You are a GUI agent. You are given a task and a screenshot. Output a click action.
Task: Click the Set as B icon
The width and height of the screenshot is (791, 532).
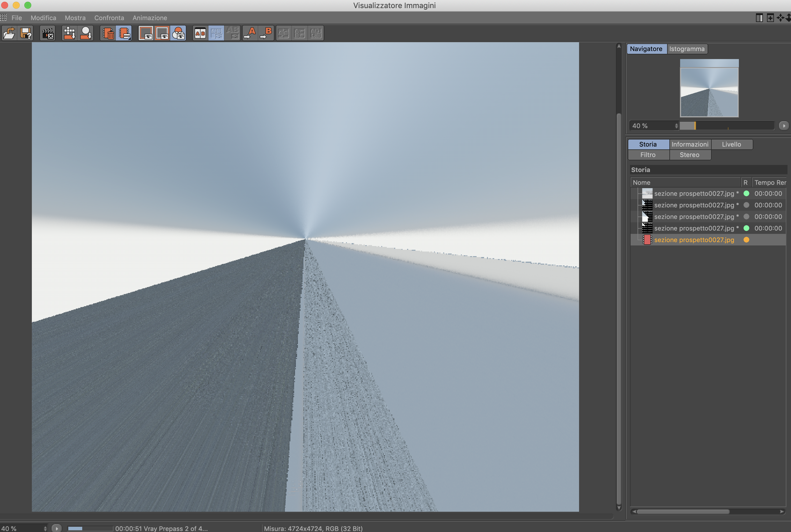266,33
